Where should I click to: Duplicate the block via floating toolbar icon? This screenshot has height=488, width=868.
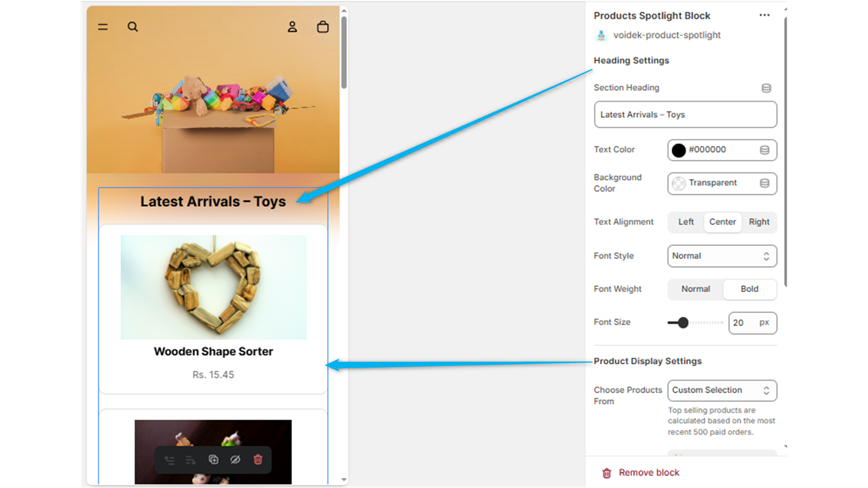point(213,459)
